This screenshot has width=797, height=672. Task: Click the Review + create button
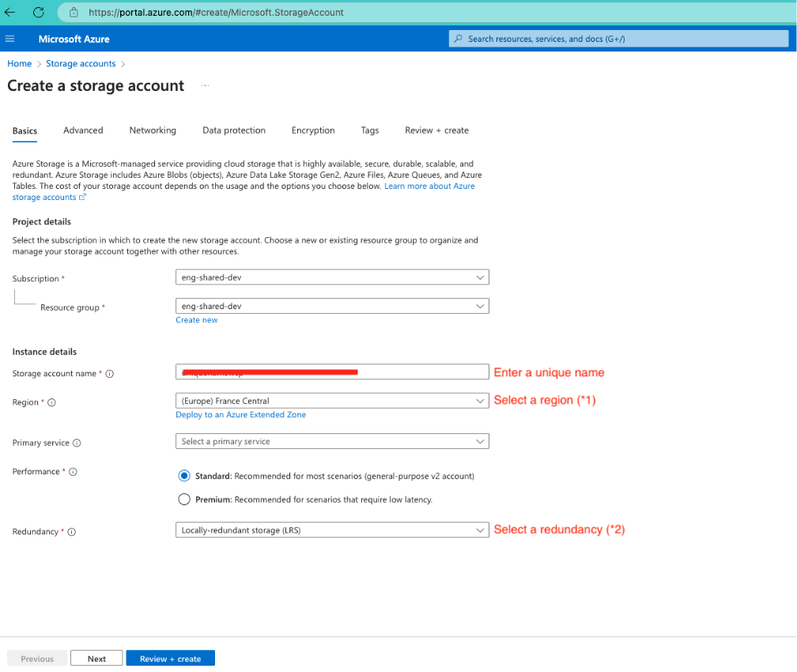[170, 658]
